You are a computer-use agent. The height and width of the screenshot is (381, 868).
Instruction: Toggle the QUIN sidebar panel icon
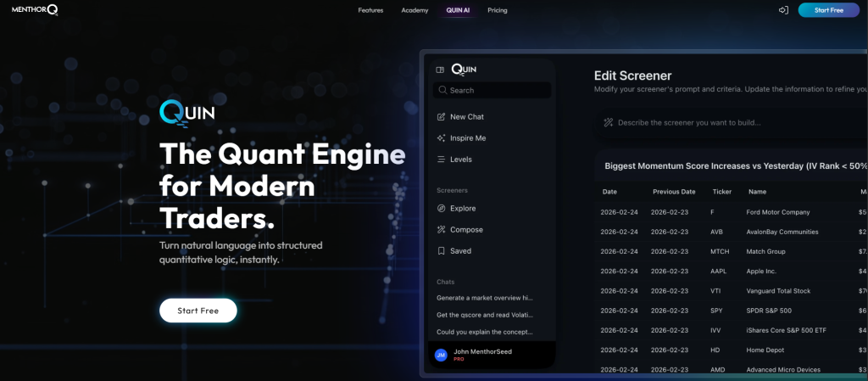click(440, 70)
